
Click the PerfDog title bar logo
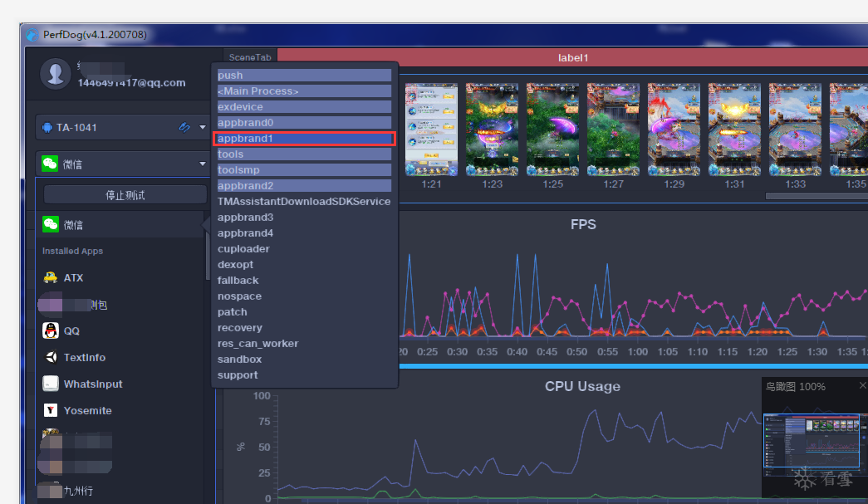pos(32,34)
